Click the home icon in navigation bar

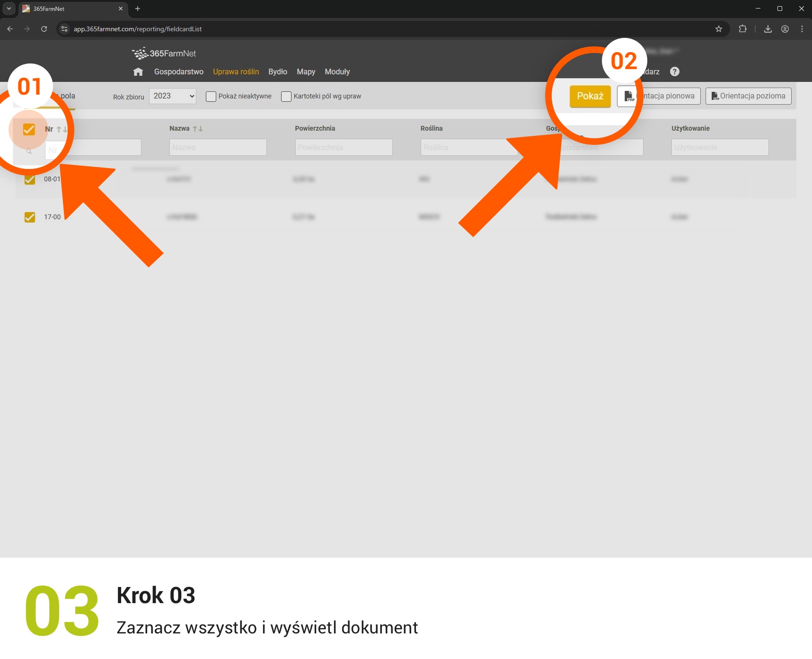[138, 72]
